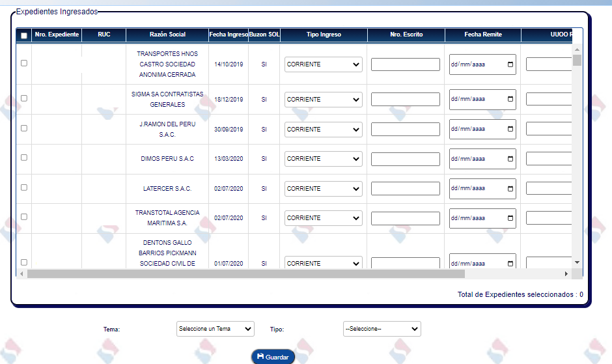The image size is (612, 364).
Task: Click the table's horizontal scrollbar thumb
Action: (246, 273)
